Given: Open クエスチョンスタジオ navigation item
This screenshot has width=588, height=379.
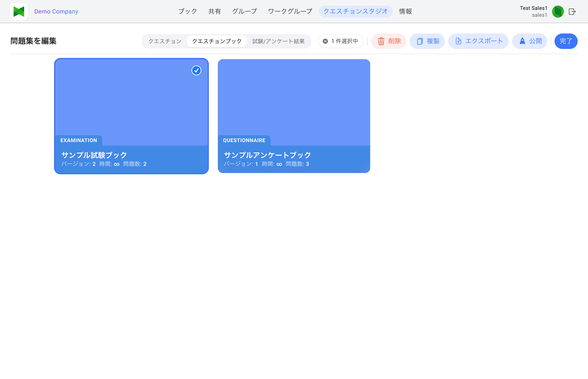Looking at the screenshot, I should (355, 11).
